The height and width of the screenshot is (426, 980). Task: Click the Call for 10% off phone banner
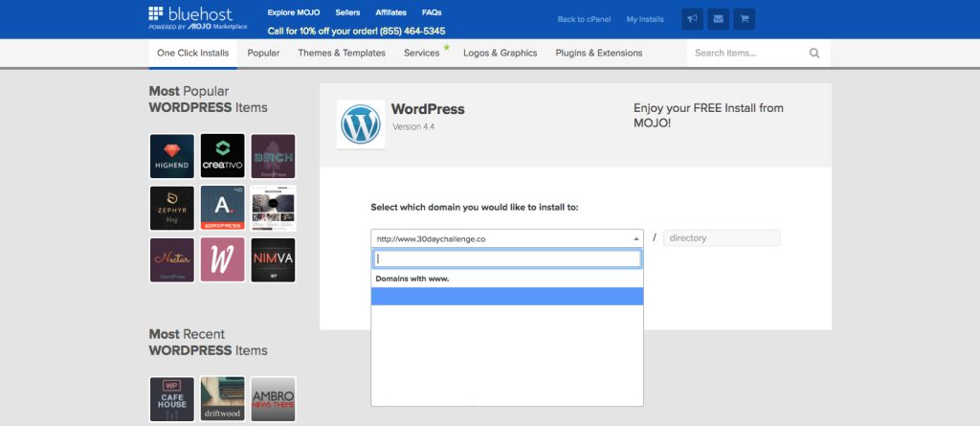coord(356,31)
